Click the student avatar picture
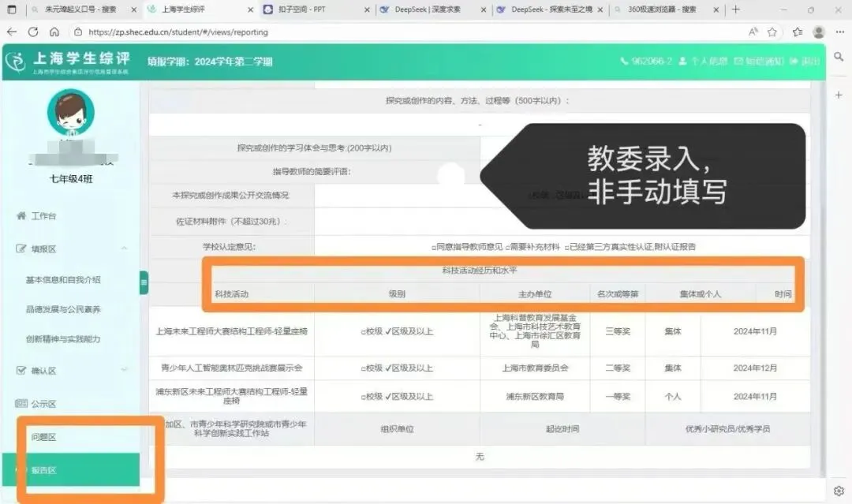The image size is (852, 504). (71, 113)
